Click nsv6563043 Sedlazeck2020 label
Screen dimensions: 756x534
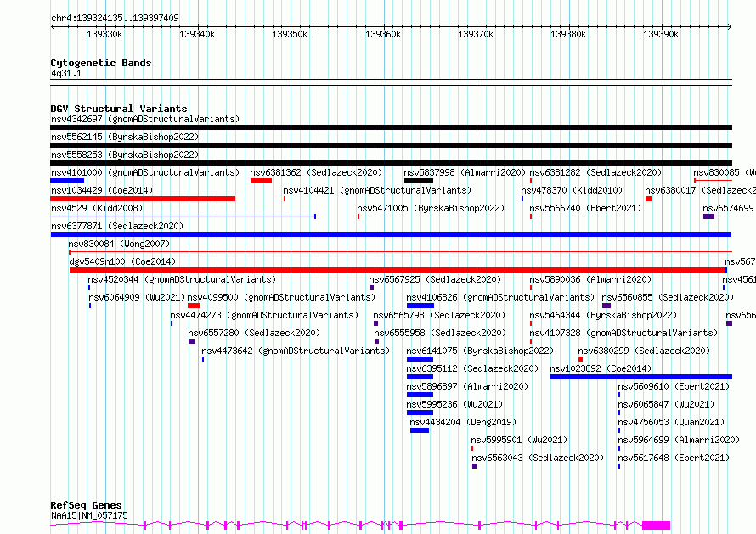pyautogui.click(x=538, y=458)
